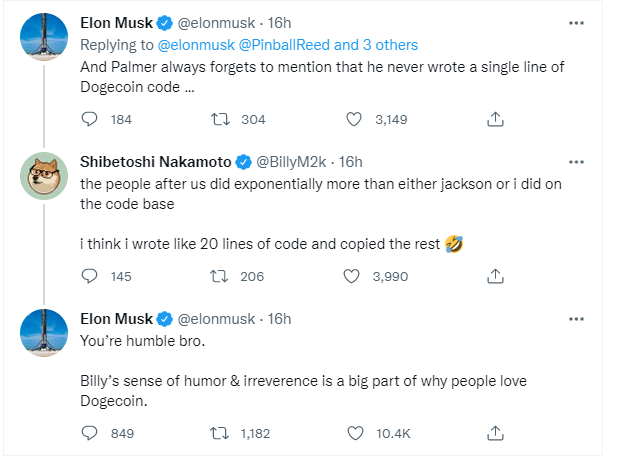Reply to the "You're humble bro" tweet

(89, 433)
